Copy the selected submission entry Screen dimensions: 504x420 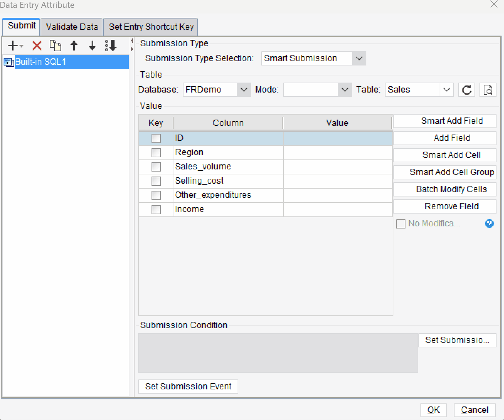tap(55, 46)
